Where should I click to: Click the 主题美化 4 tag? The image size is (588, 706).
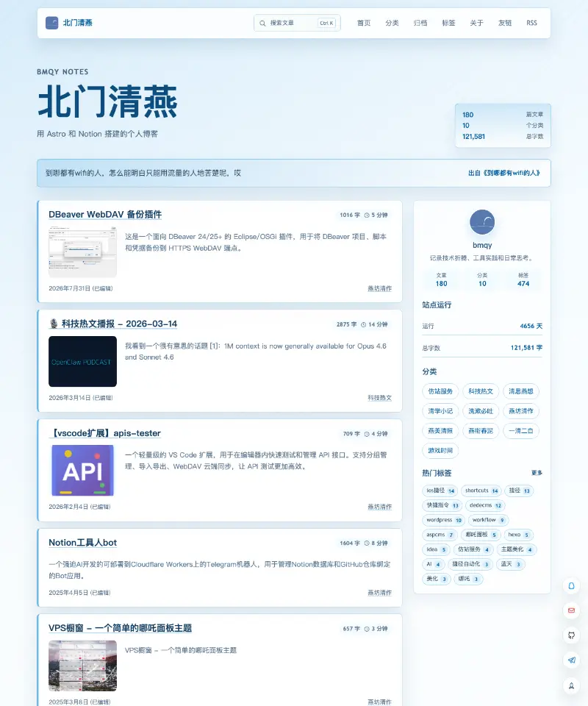(x=517, y=549)
